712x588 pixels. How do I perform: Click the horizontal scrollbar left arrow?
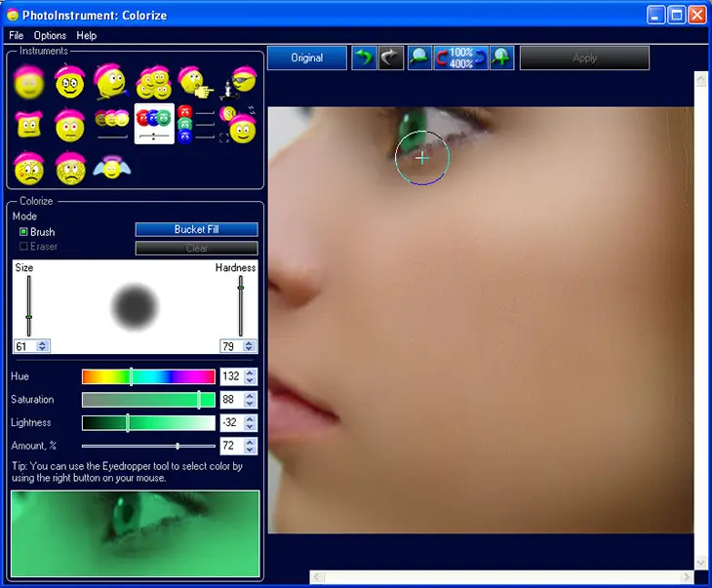click(317, 577)
